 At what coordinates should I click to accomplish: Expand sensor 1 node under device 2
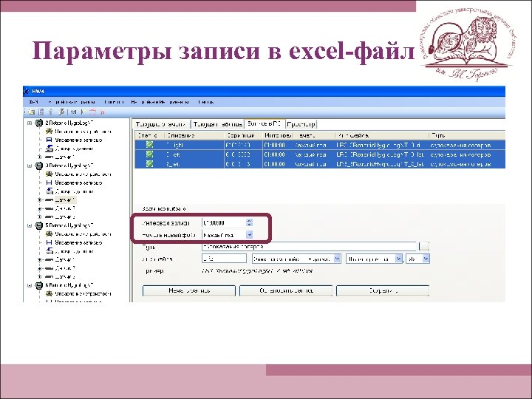[40, 157]
